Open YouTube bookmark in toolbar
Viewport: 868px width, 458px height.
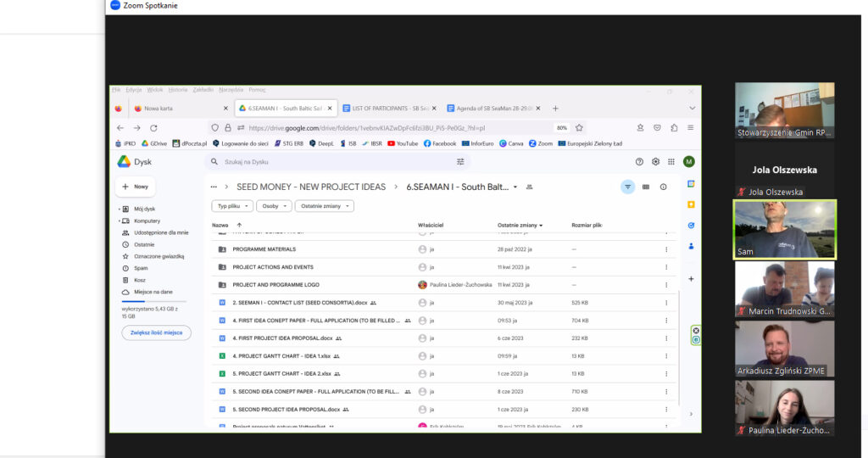403,143
